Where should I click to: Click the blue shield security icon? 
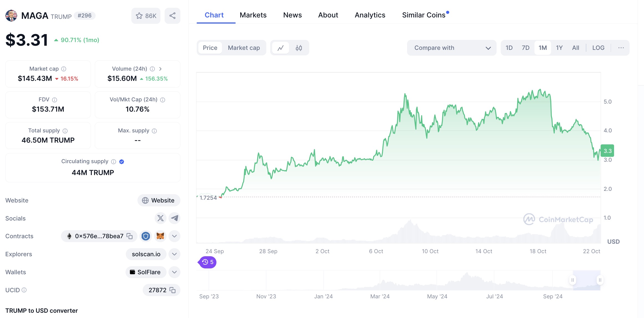pyautogui.click(x=146, y=236)
